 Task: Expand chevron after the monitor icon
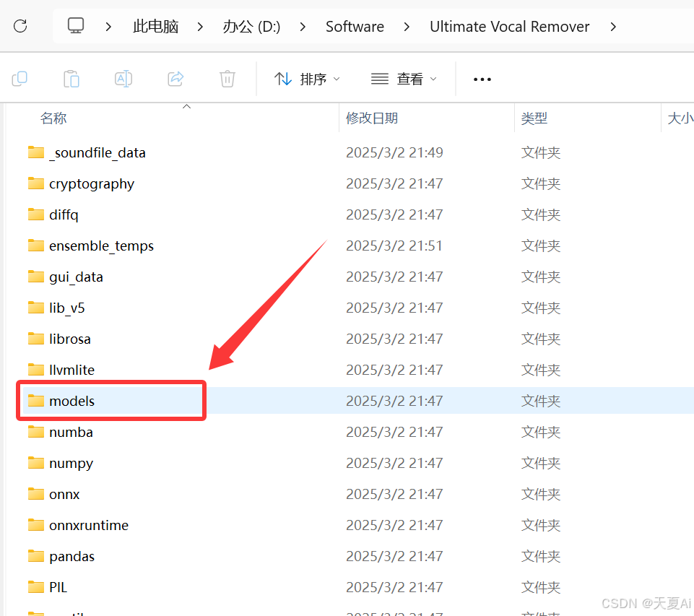(x=108, y=27)
